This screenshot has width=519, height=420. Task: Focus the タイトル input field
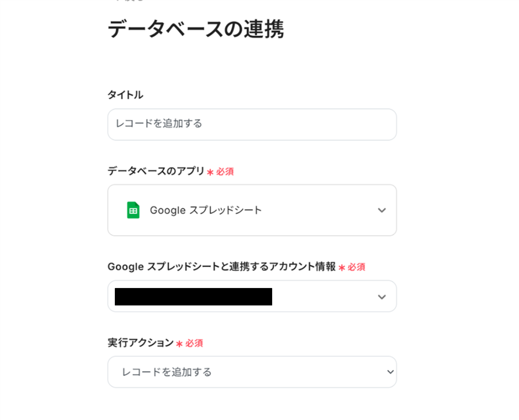coord(252,124)
